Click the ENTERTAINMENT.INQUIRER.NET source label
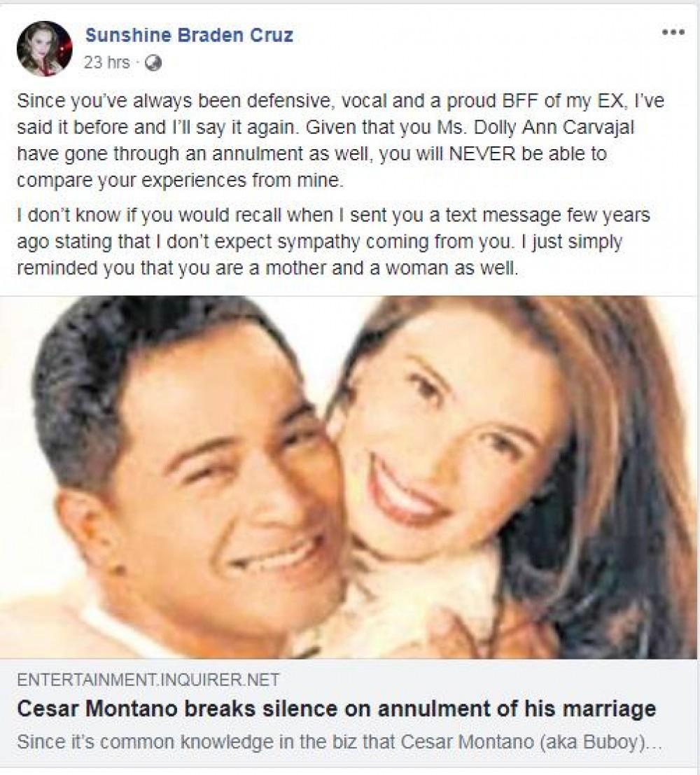This screenshot has width=700, height=775. pyautogui.click(x=148, y=679)
